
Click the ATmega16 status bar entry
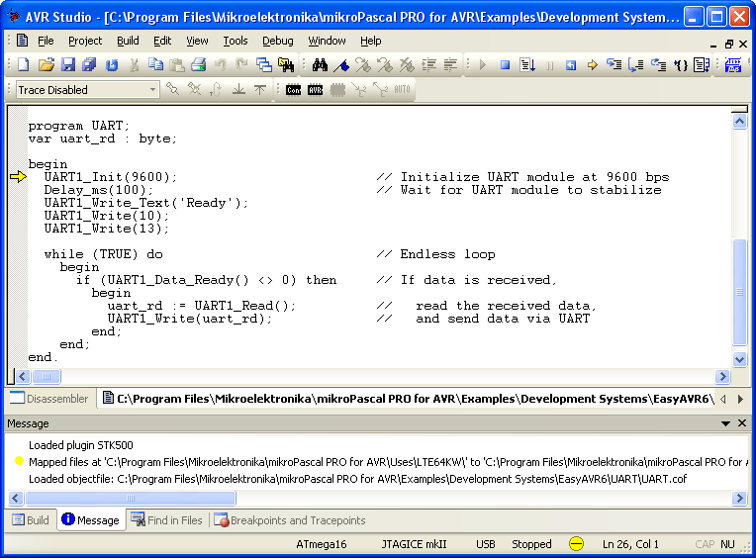(322, 544)
